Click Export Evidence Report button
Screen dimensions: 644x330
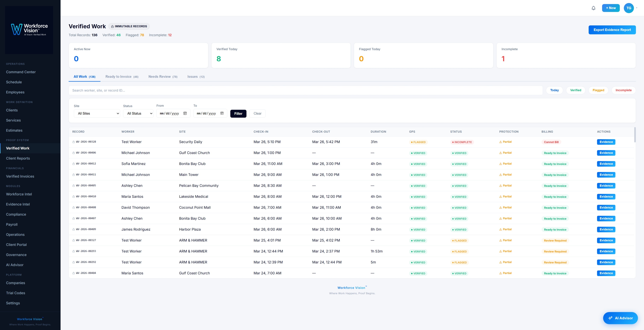(612, 30)
